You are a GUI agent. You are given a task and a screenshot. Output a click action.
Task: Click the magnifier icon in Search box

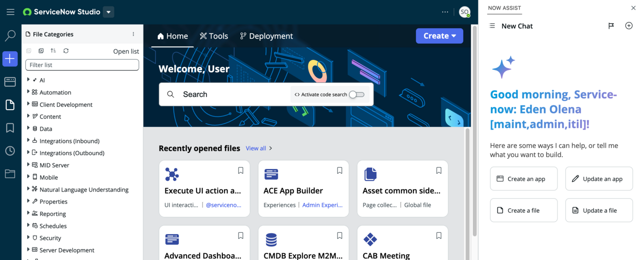[171, 94]
